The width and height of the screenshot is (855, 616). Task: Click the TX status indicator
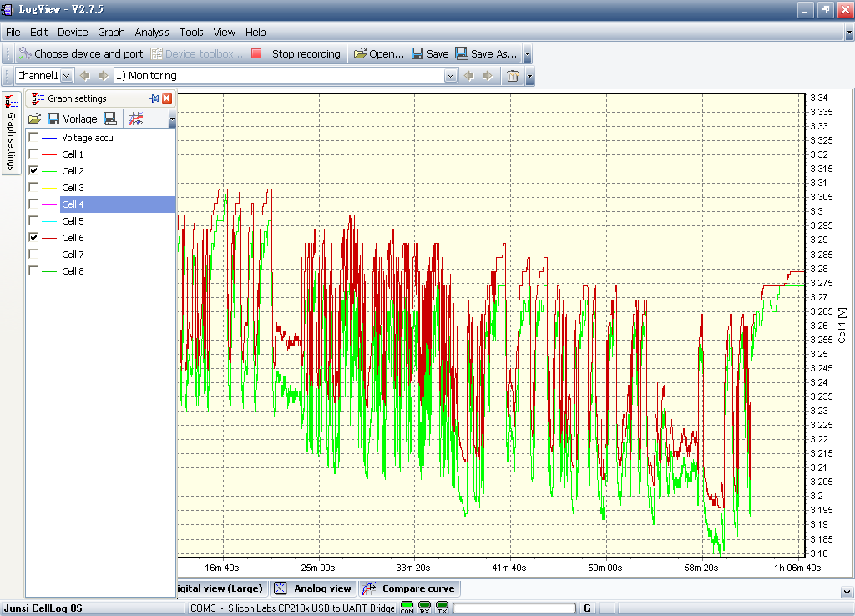443,608
